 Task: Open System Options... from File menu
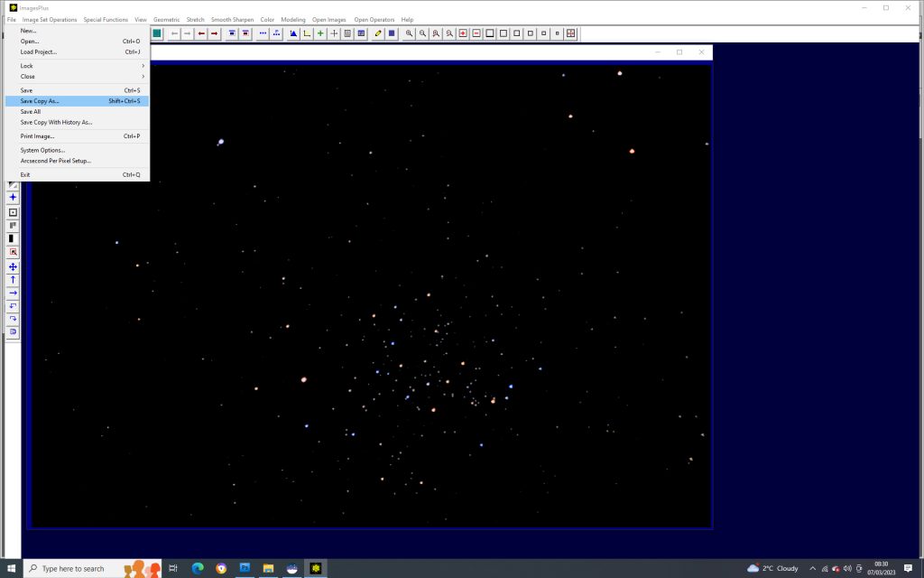pyautogui.click(x=78, y=151)
